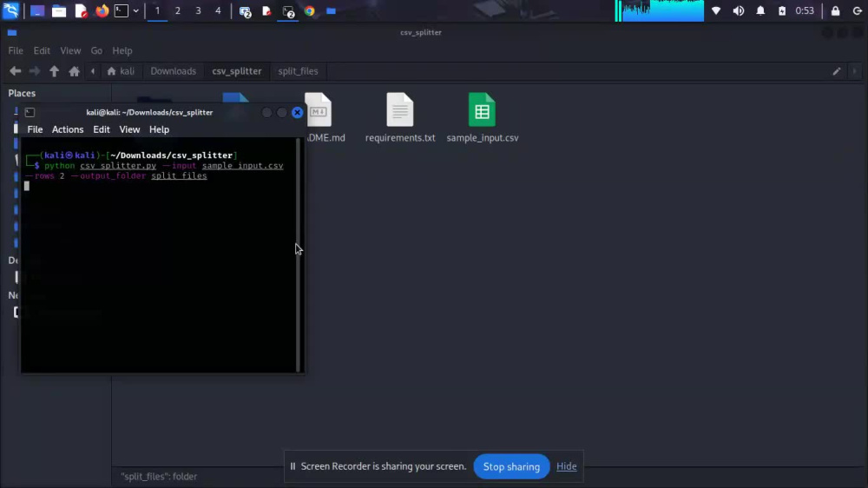
Task: Go back in file manager
Action: pos(16,71)
